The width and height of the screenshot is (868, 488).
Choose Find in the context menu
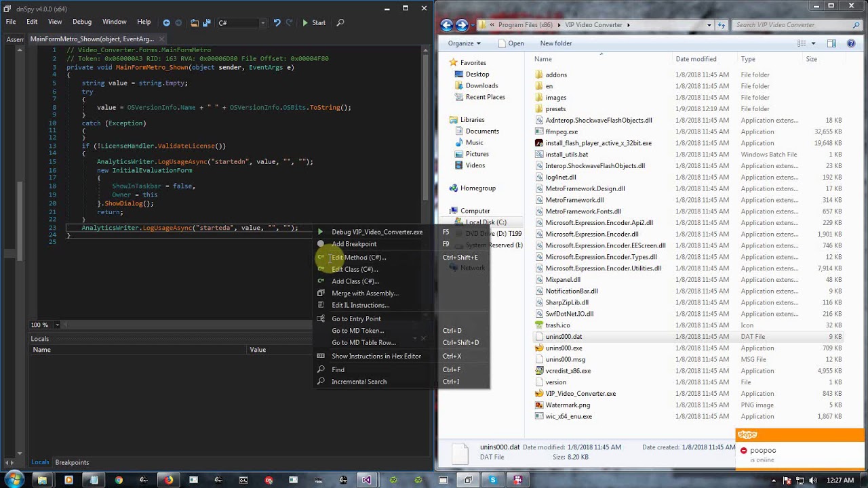click(x=338, y=369)
